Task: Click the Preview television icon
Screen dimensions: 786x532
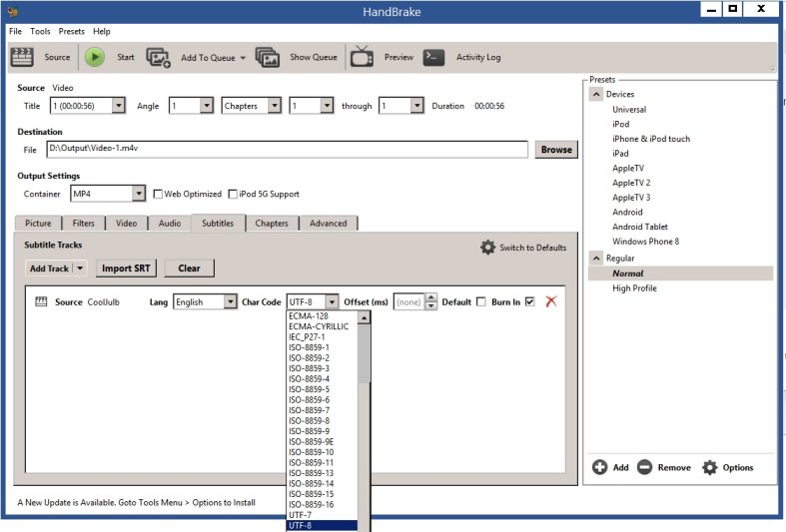Action: [x=362, y=57]
